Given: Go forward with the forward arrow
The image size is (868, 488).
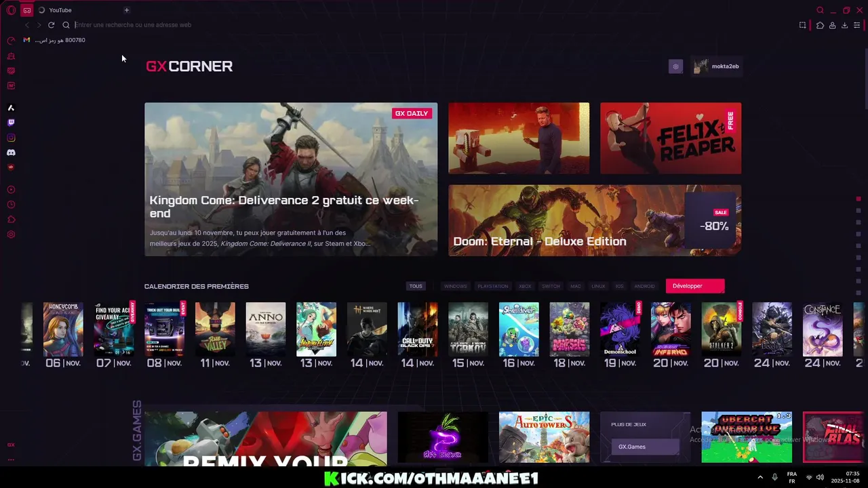Looking at the screenshot, I should pyautogui.click(x=39, y=25).
